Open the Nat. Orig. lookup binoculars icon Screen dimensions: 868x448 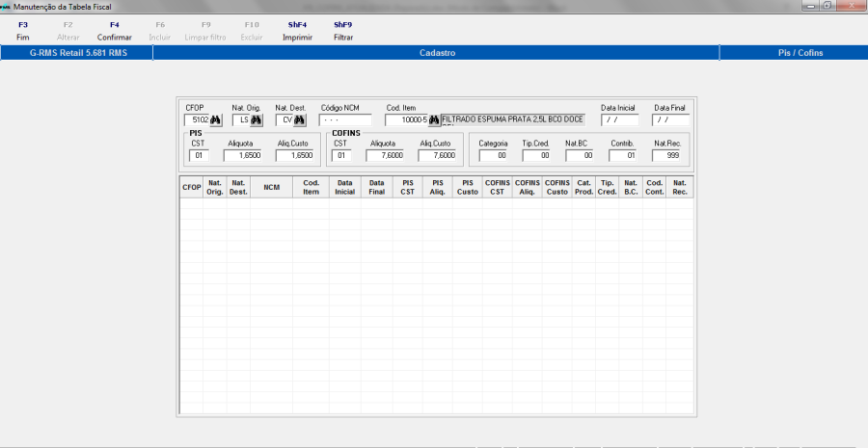coord(257,120)
